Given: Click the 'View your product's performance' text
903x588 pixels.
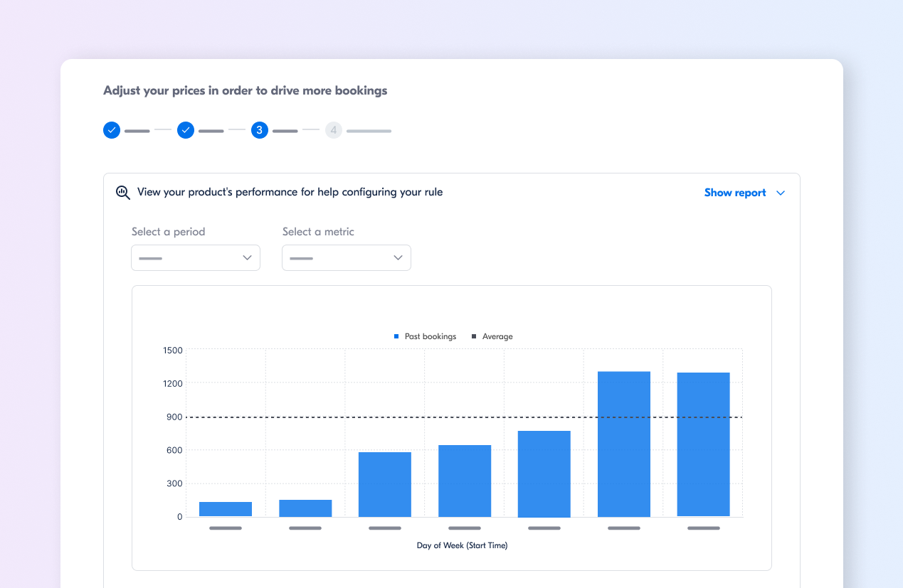Looking at the screenshot, I should (290, 192).
